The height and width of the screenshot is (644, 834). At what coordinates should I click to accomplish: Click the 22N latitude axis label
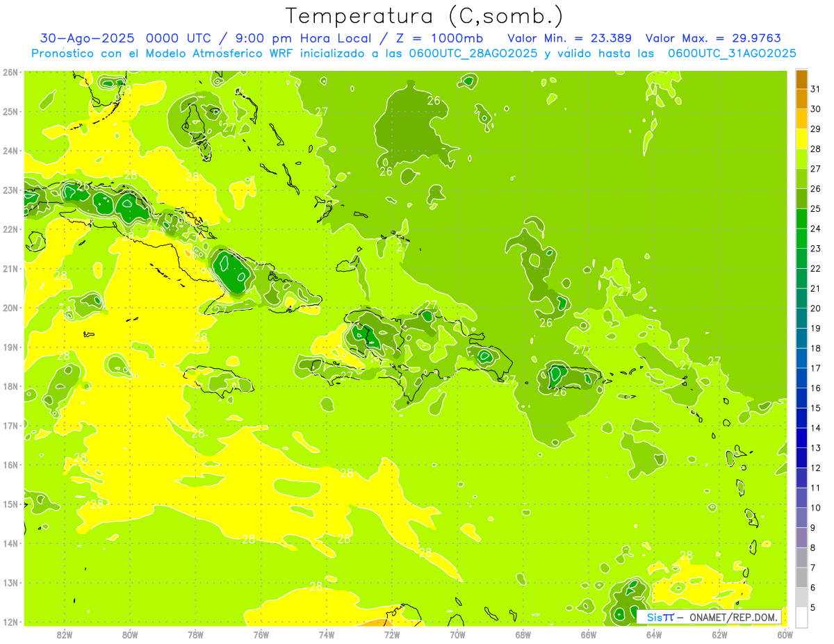(10, 229)
